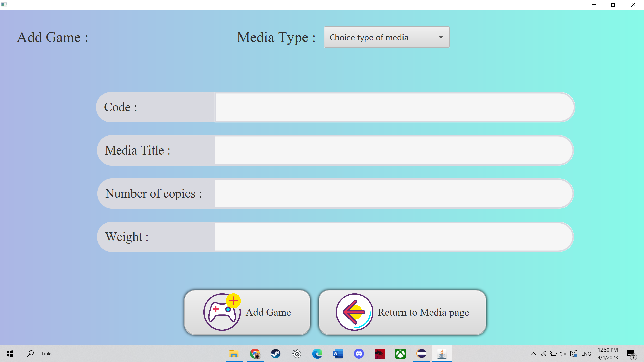Viewport: 644px width, 362px height.
Task: Open the notification center icon
Action: click(631, 354)
